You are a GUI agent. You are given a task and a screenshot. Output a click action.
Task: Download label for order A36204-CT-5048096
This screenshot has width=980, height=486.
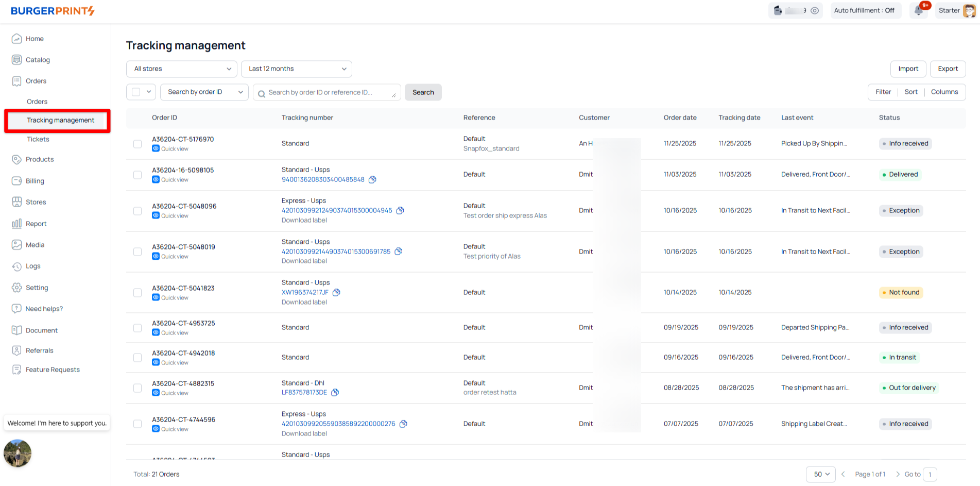[304, 220]
